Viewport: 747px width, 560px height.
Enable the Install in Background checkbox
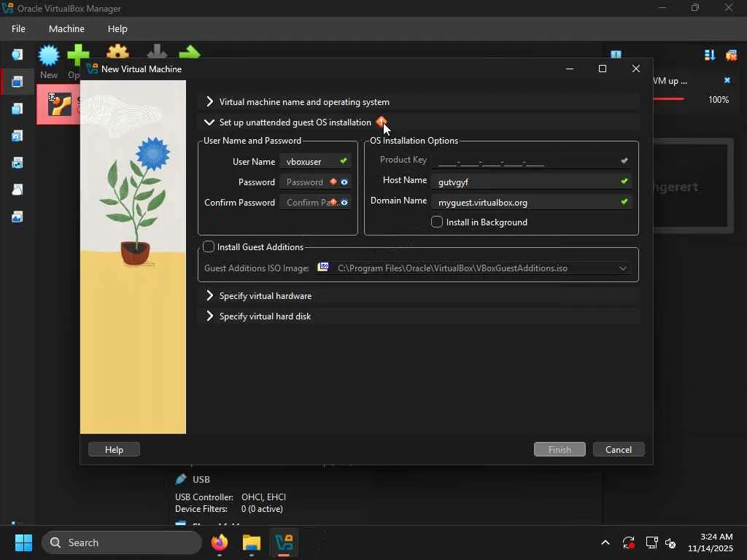437,222
